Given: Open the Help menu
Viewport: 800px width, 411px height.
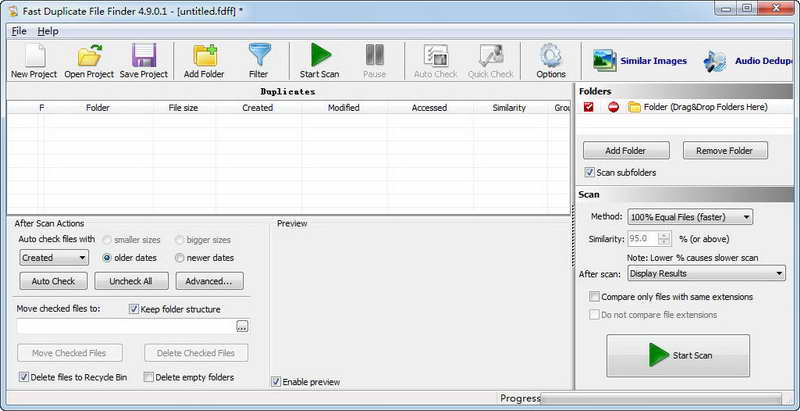Looking at the screenshot, I should 48,31.
